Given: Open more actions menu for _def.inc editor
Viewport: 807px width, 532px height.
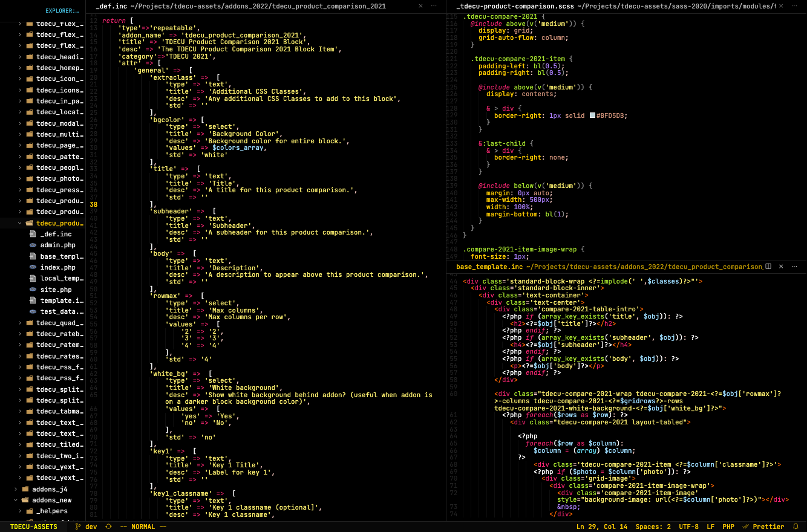Looking at the screenshot, I should tap(434, 5).
